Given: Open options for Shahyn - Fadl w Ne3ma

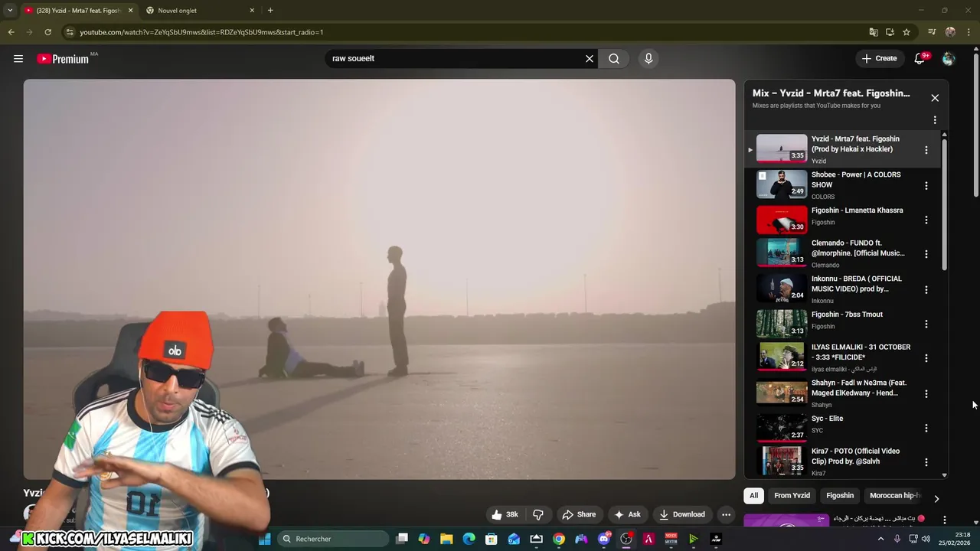Looking at the screenshot, I should (x=926, y=393).
